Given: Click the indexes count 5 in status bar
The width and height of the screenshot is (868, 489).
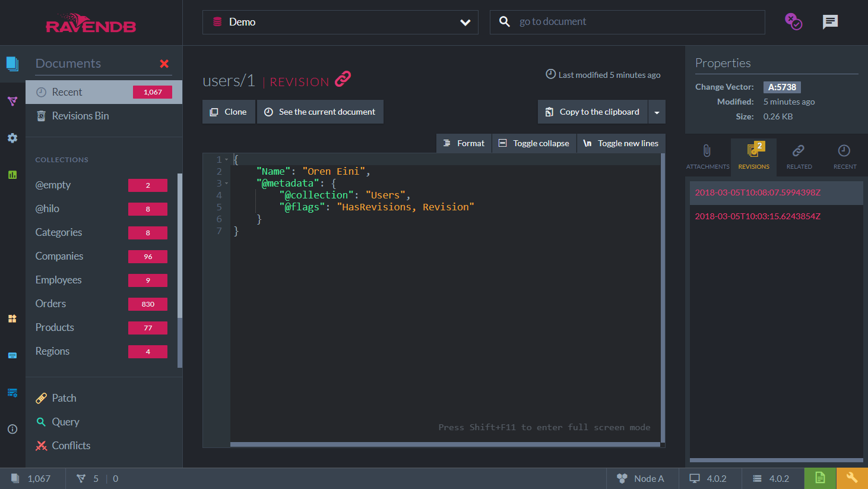Looking at the screenshot, I should pos(88,478).
